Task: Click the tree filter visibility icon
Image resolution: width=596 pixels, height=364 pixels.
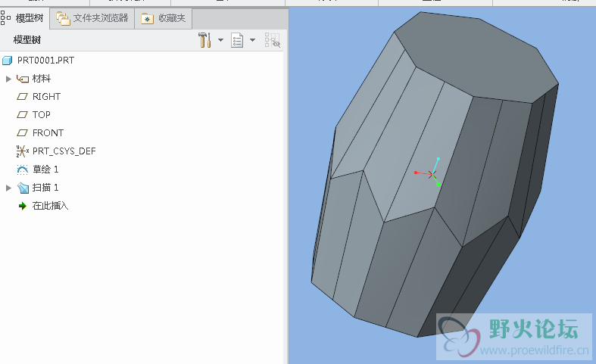Action: 272,40
